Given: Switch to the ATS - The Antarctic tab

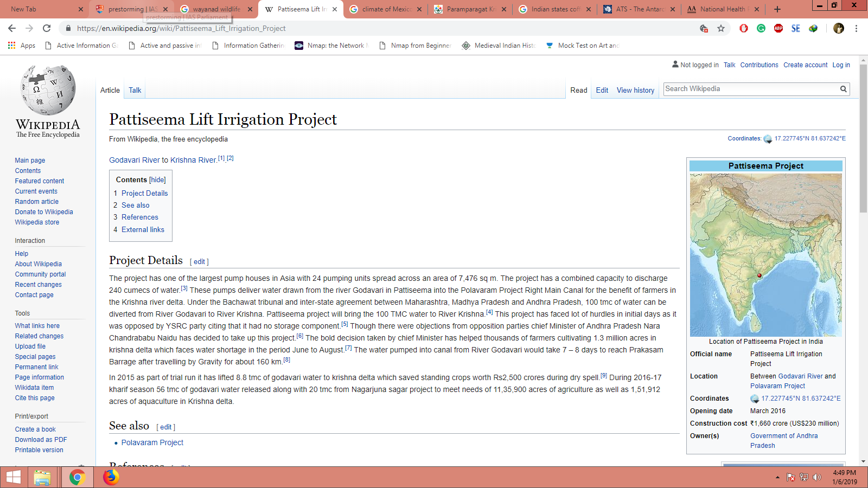Looking at the screenshot, I should [x=640, y=9].
